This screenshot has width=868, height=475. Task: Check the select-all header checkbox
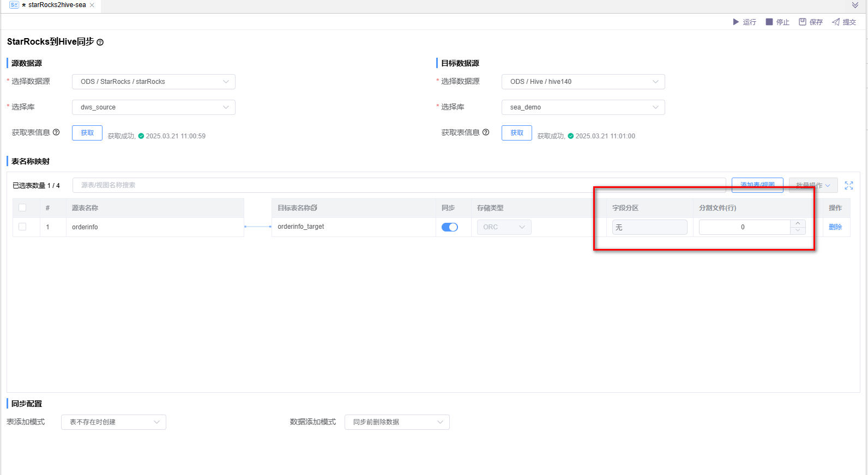coord(22,208)
